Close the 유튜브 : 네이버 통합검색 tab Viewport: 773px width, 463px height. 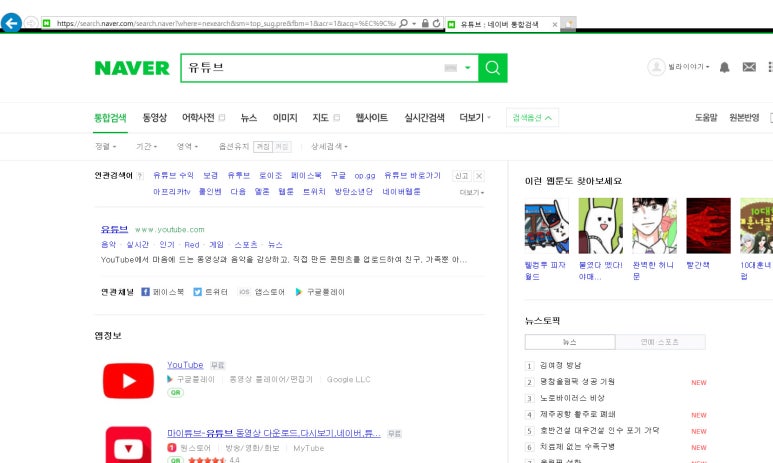(555, 24)
